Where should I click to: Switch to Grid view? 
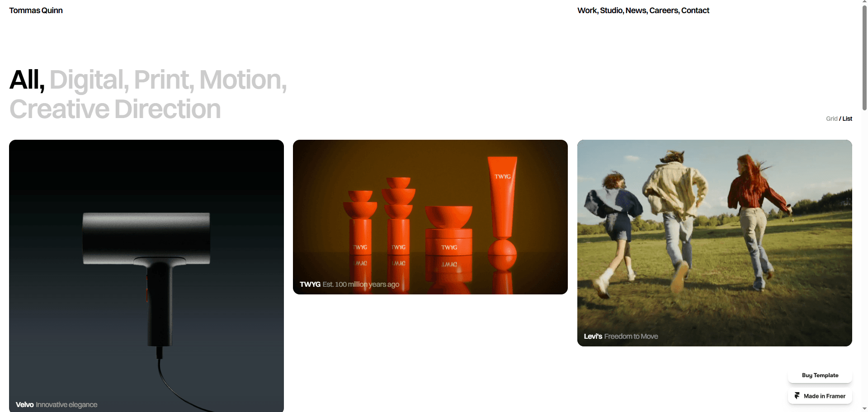click(x=831, y=119)
